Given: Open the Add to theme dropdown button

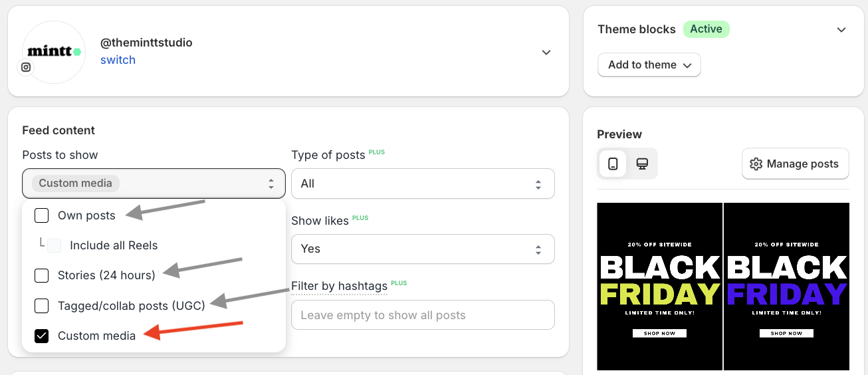Looking at the screenshot, I should tap(649, 65).
